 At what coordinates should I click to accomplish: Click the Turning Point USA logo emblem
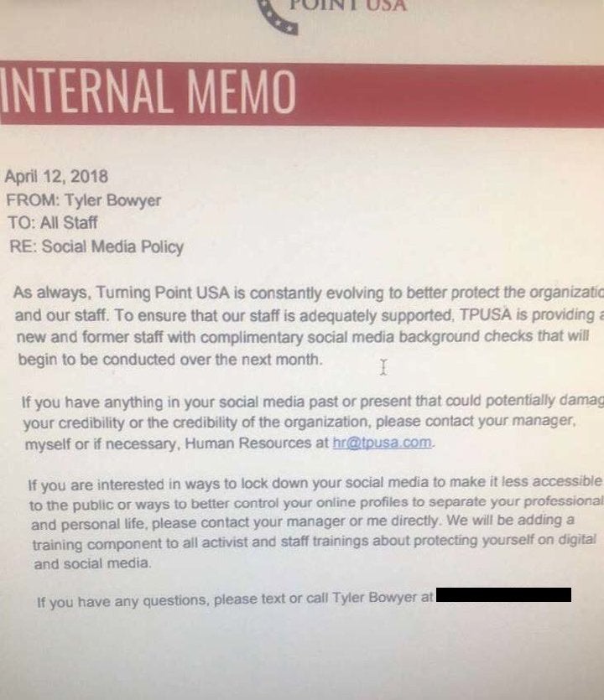pos(278,17)
